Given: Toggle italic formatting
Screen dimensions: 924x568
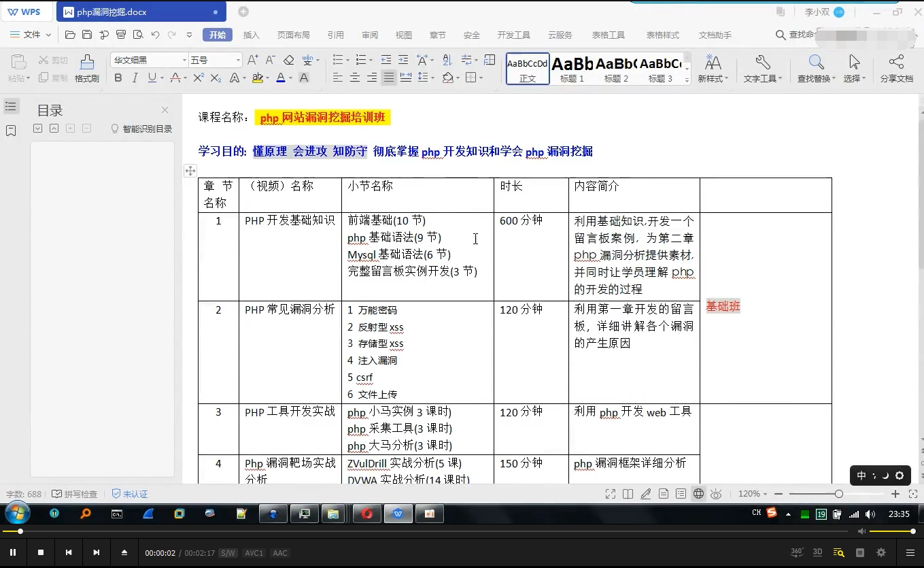Looking at the screenshot, I should tap(133, 78).
